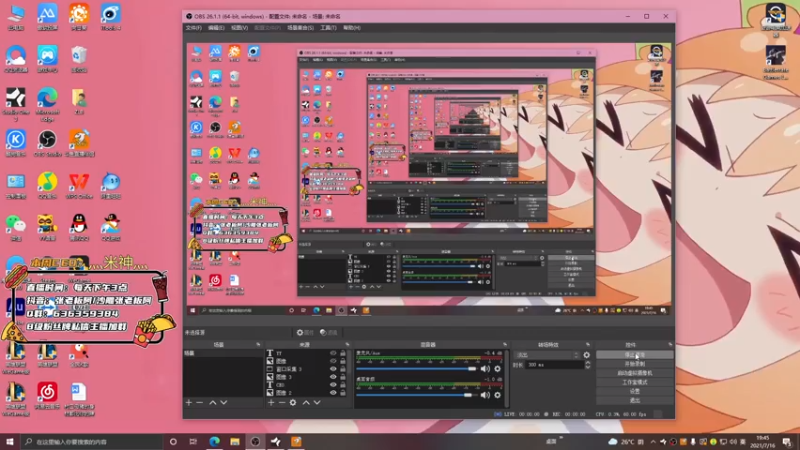
Task: Open File Explorer from the taskbar
Action: click(x=235, y=441)
